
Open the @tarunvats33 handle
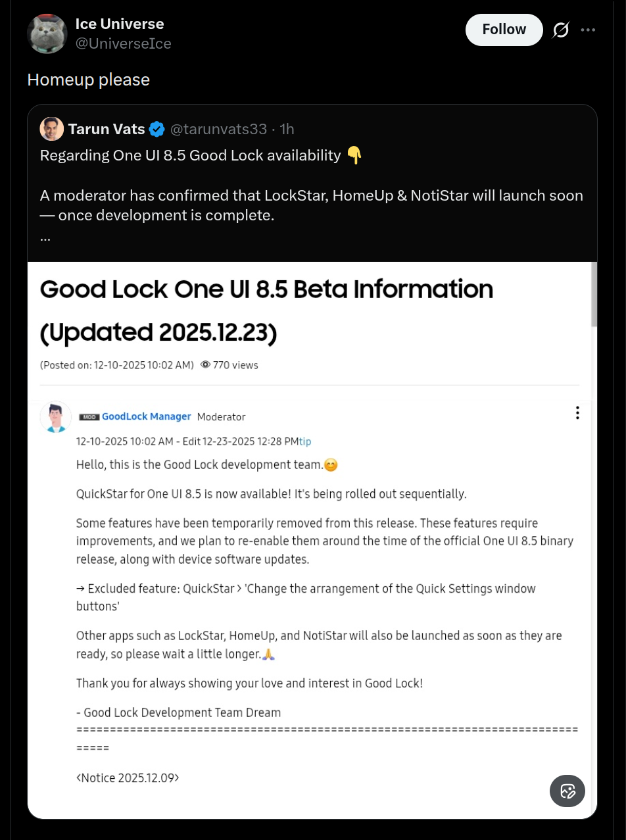coord(218,129)
